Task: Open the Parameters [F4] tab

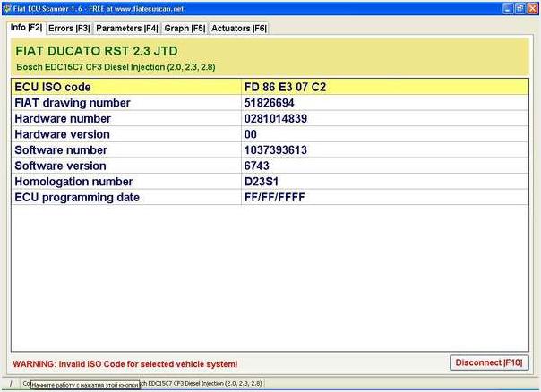Action: 127,29
